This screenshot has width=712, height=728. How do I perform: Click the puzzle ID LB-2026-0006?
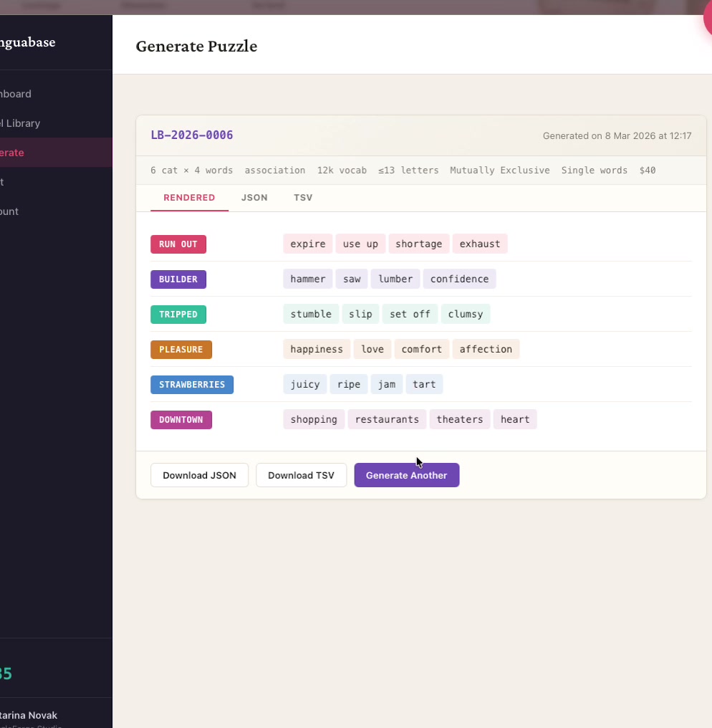point(192,135)
